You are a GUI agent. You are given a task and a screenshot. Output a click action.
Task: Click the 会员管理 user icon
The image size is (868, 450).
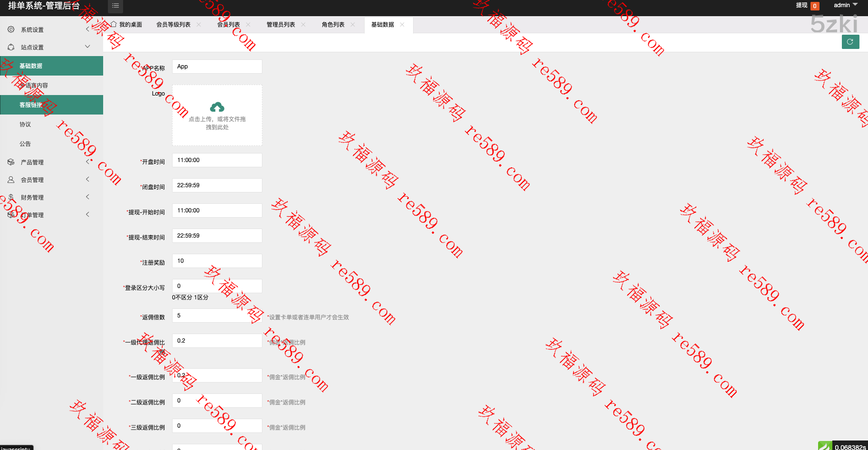pos(11,180)
